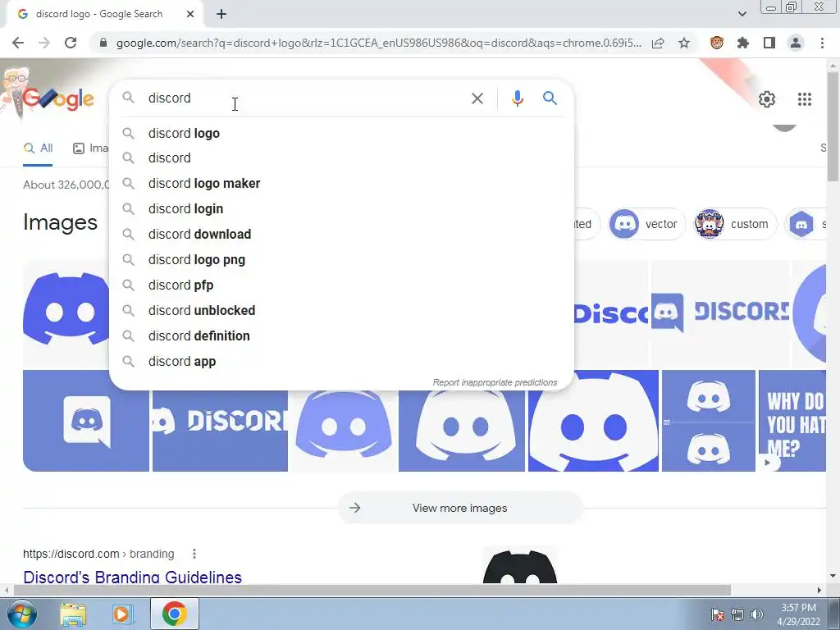Choose suggestion "discord logo maker"
Viewport: 840px width, 630px height.
[x=341, y=183]
